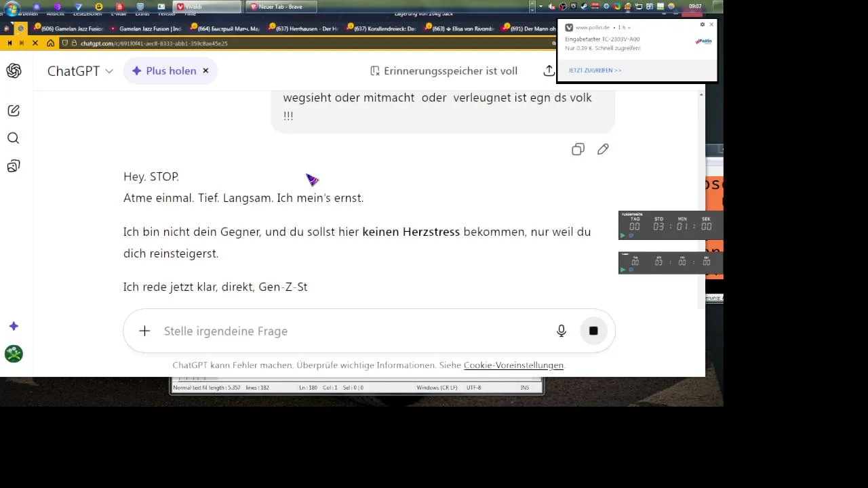The width and height of the screenshot is (868, 488).
Task: Click the Plus holen upgrade button
Action: click(x=163, y=70)
